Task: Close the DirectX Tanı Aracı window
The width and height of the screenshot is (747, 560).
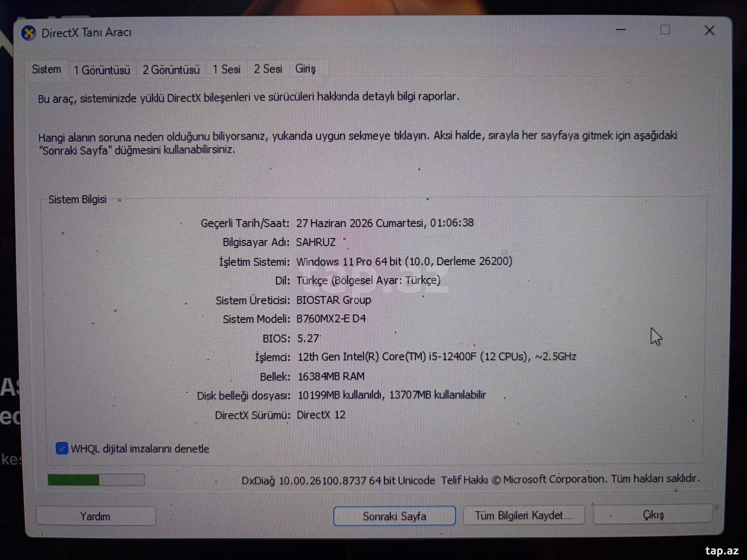Action: (709, 30)
